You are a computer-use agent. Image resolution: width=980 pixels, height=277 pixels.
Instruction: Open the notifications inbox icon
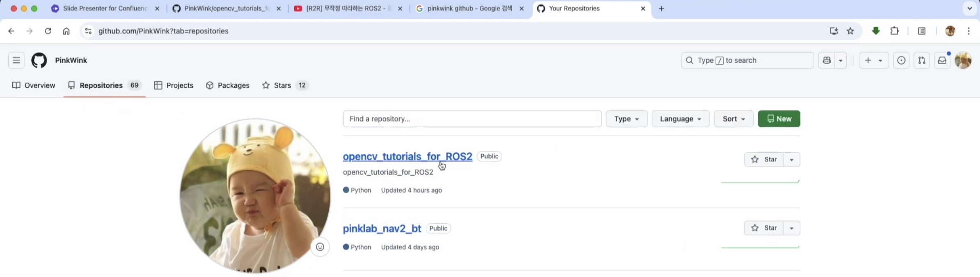[942, 60]
